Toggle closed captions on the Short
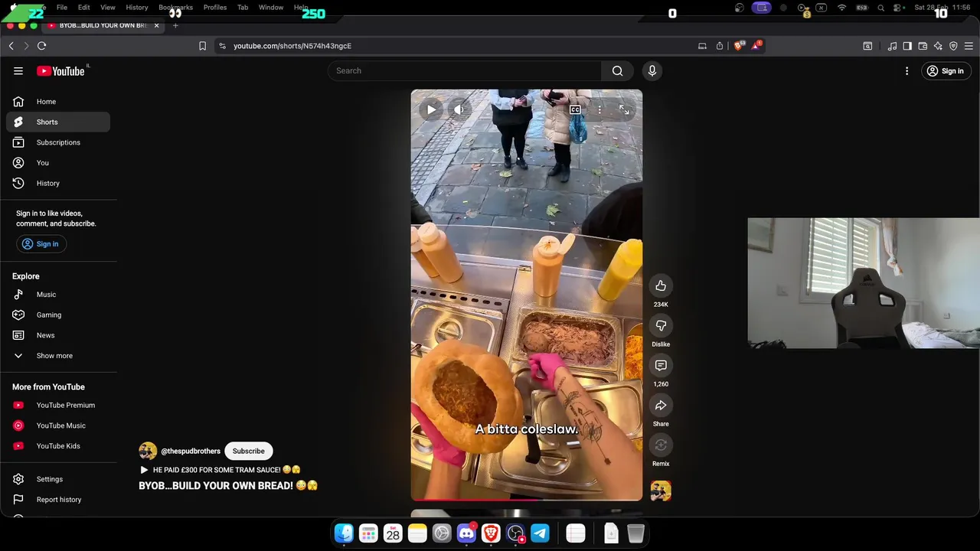This screenshot has height=551, width=980. point(575,109)
